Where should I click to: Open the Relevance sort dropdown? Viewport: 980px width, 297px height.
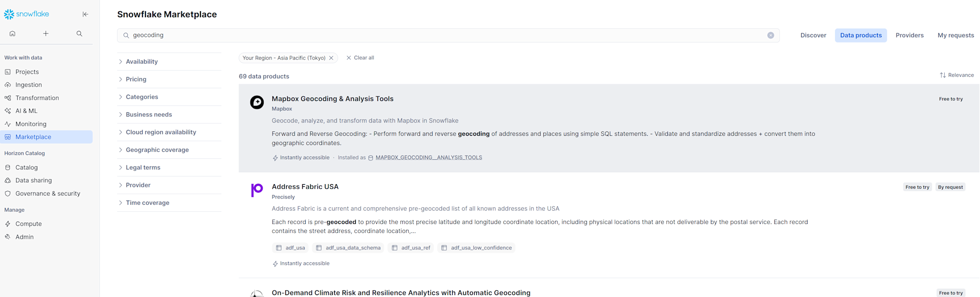click(956, 75)
